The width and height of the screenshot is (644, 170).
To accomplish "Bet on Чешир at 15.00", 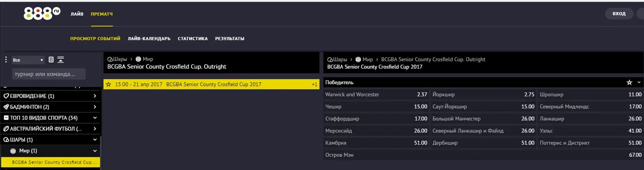I will (376, 106).
